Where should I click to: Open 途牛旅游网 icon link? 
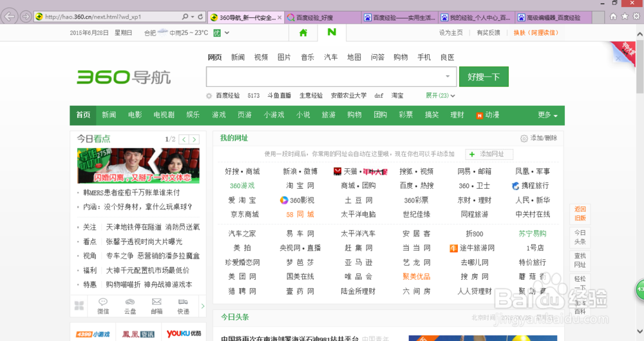coord(453,248)
